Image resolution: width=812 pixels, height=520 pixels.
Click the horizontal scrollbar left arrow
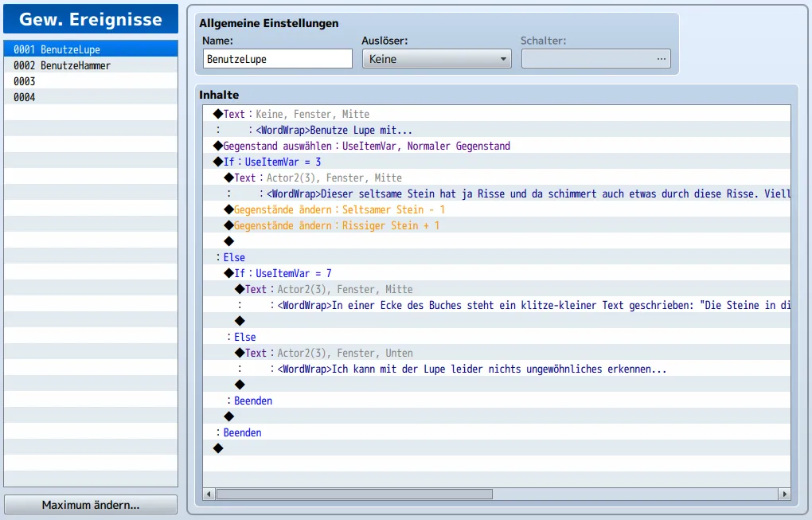(209, 494)
